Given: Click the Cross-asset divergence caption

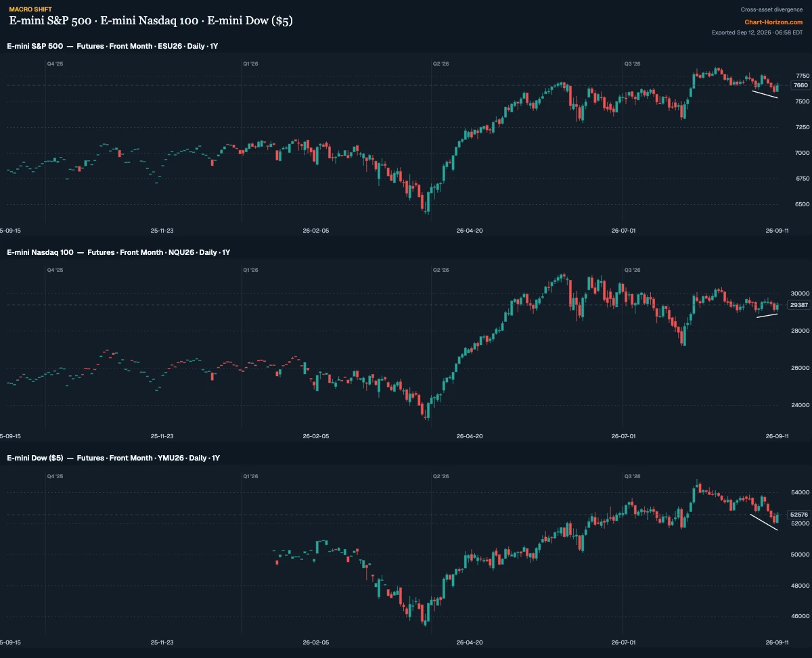Looking at the screenshot, I should pyautogui.click(x=771, y=9).
